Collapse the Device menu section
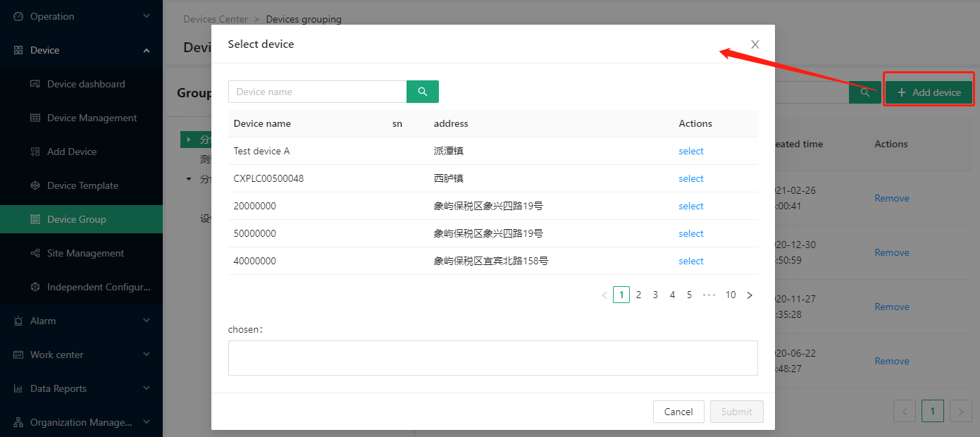980x437 pixels. (147, 50)
